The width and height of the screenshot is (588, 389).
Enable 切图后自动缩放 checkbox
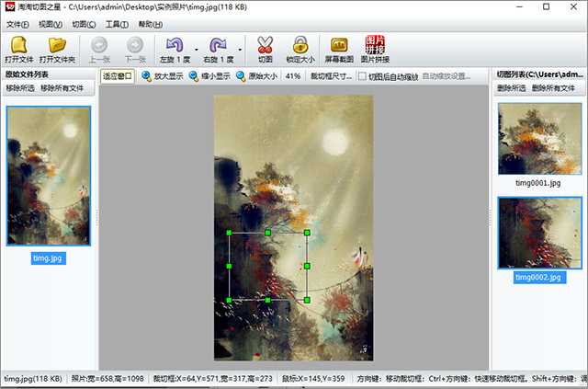click(x=362, y=76)
